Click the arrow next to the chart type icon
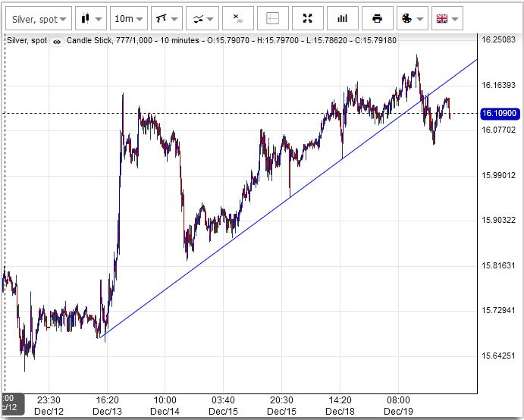This screenshot has width=524, height=420. pyautogui.click(x=99, y=18)
